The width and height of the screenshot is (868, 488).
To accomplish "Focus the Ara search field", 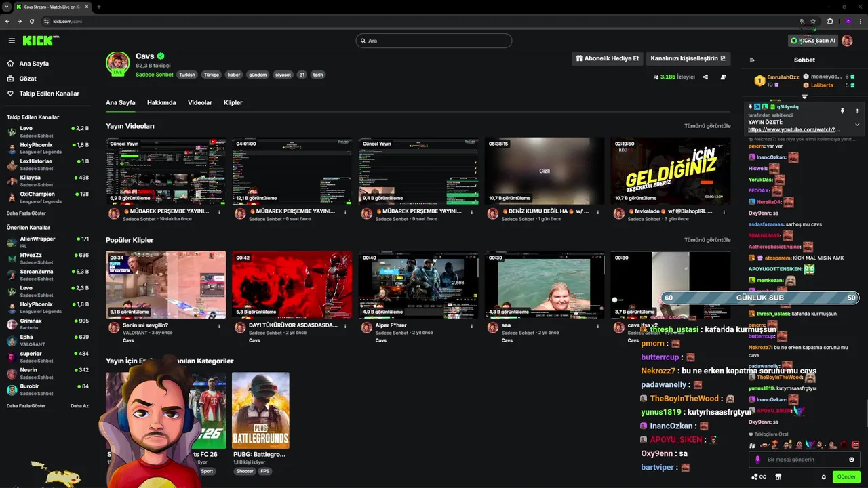I will pyautogui.click(x=434, y=41).
